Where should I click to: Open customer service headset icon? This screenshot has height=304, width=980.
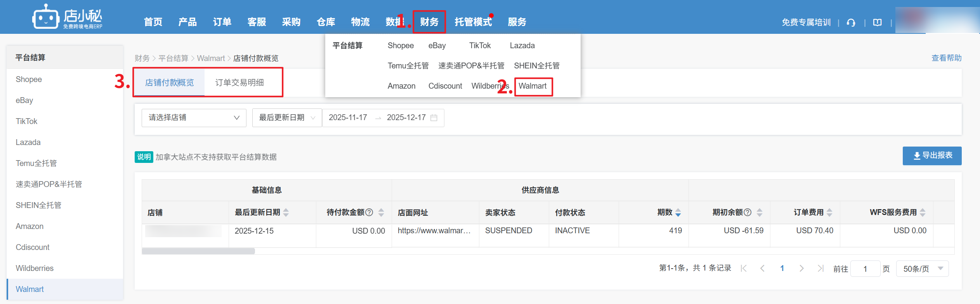(x=851, y=23)
